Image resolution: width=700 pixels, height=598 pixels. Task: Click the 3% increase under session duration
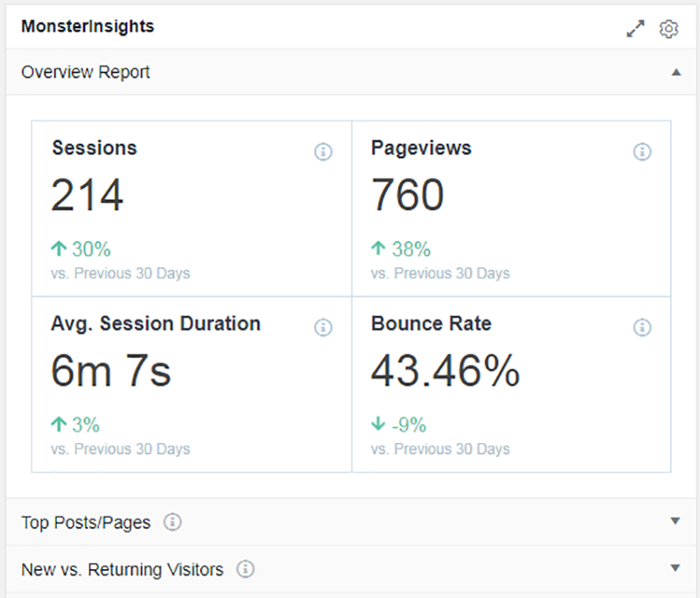point(75,425)
